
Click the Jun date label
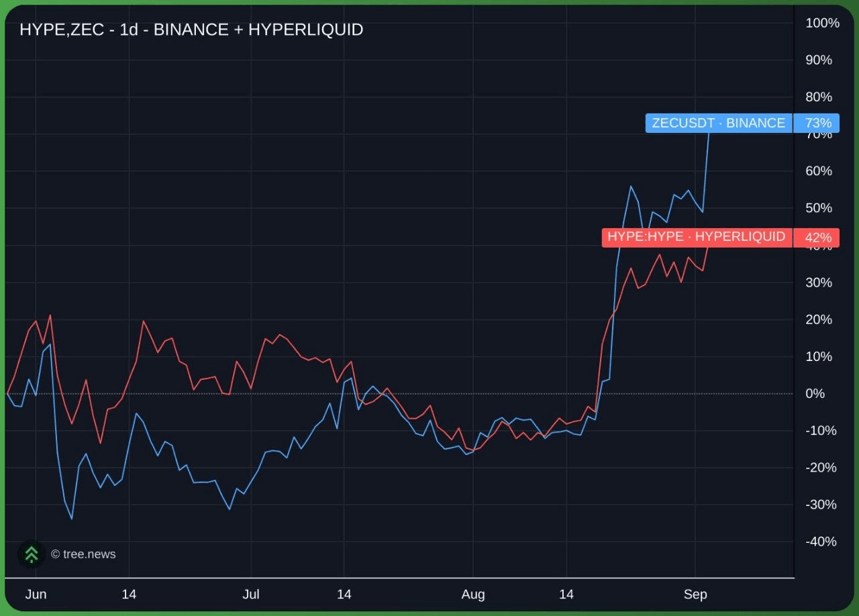click(x=35, y=595)
